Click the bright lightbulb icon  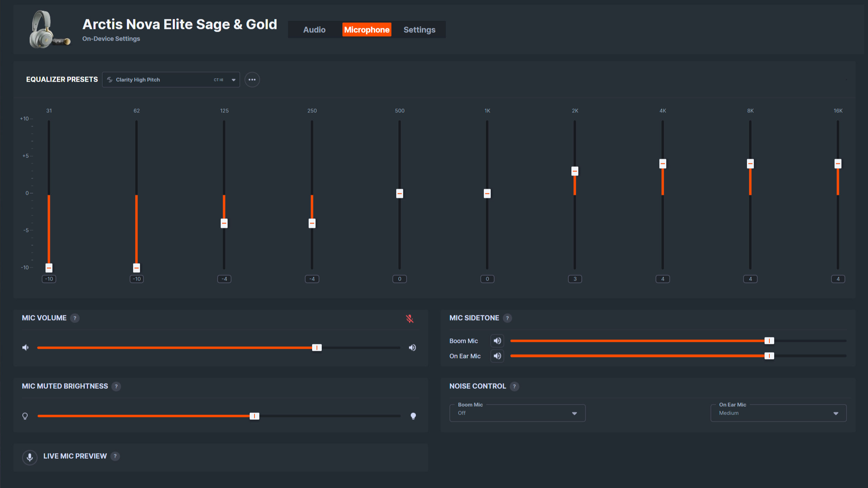pos(413,416)
